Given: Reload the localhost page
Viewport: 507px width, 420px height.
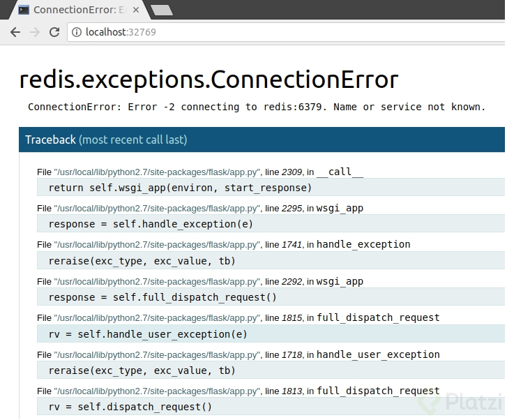Looking at the screenshot, I should (54, 32).
